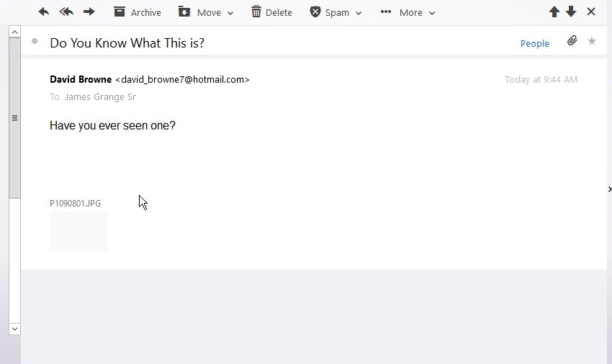Click sender name David Browne

(x=81, y=80)
